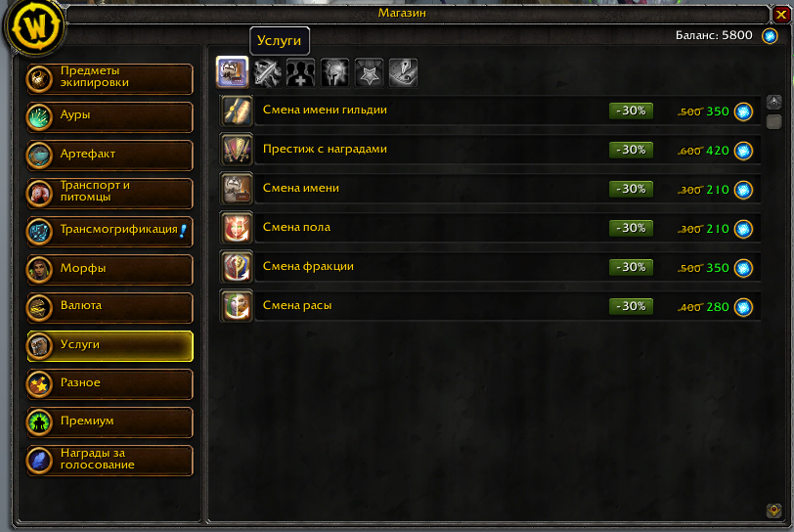
Task: Go to the Премиум category
Action: (x=110, y=422)
